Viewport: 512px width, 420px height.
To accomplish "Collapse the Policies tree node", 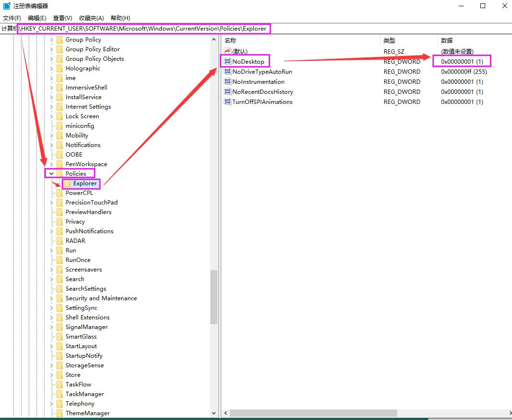I will click(52, 173).
